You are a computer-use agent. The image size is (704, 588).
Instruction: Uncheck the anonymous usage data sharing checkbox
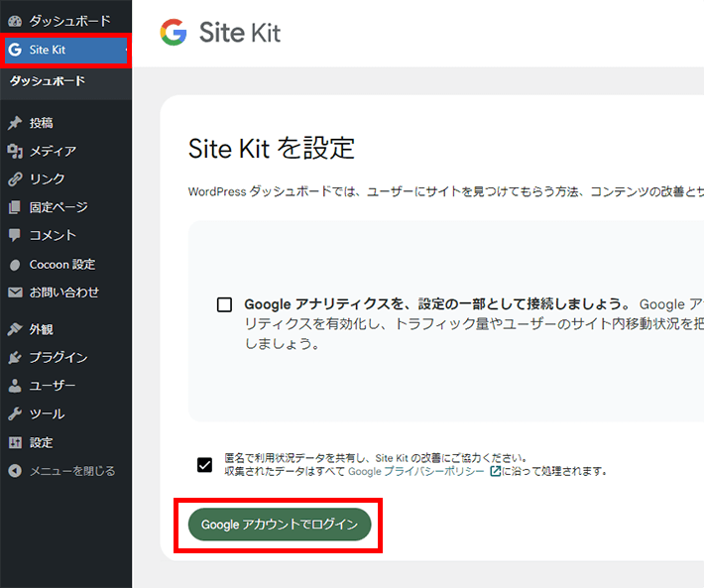click(x=205, y=464)
